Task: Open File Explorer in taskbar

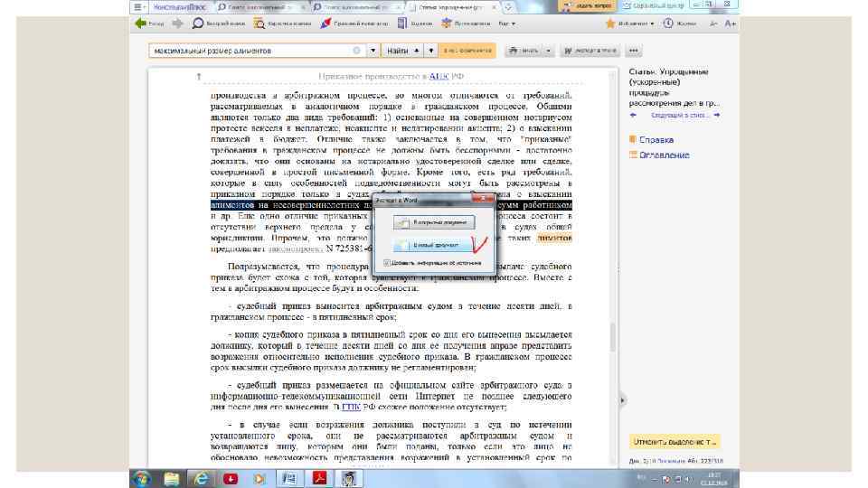Action: (171, 479)
